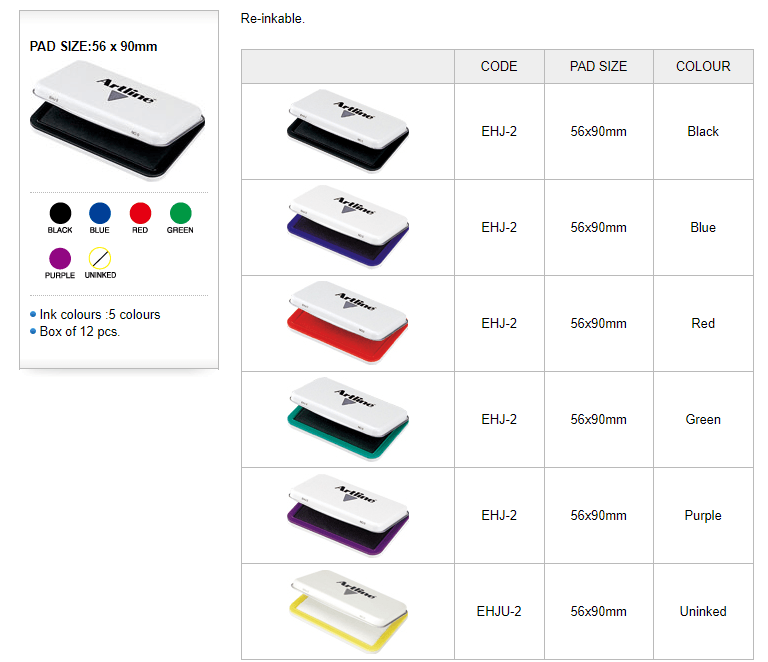Open the large Artline stamp pad product image
Screen dimensions: 768x662
(x=118, y=120)
